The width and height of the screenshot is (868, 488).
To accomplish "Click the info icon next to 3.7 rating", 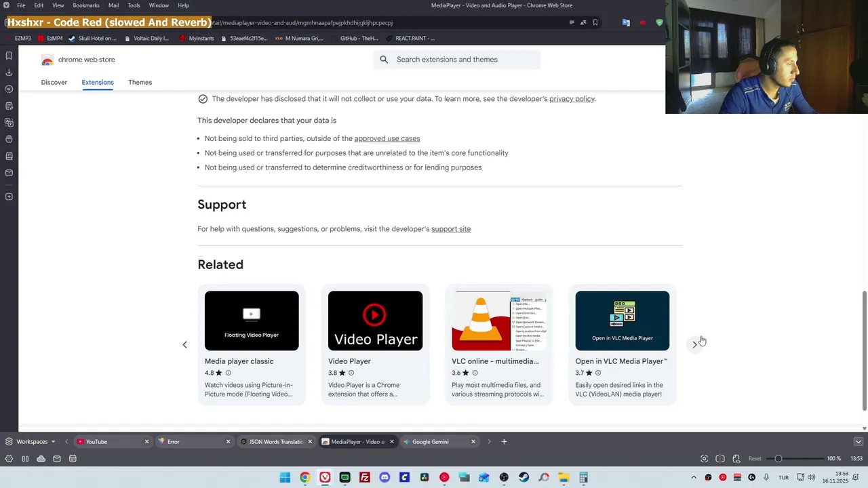I will [597, 373].
